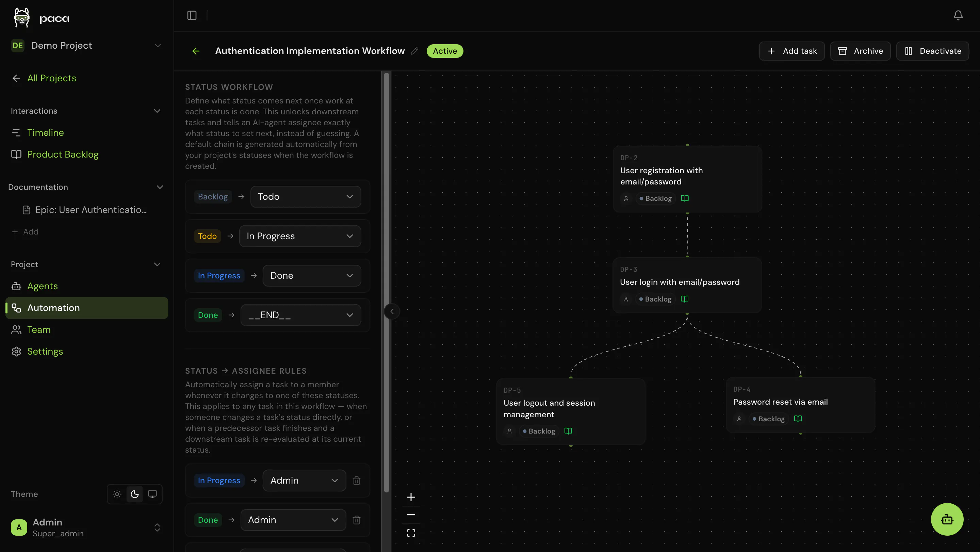Open Product Backlog in the sidebar
This screenshot has width=980, height=552.
[87, 155]
